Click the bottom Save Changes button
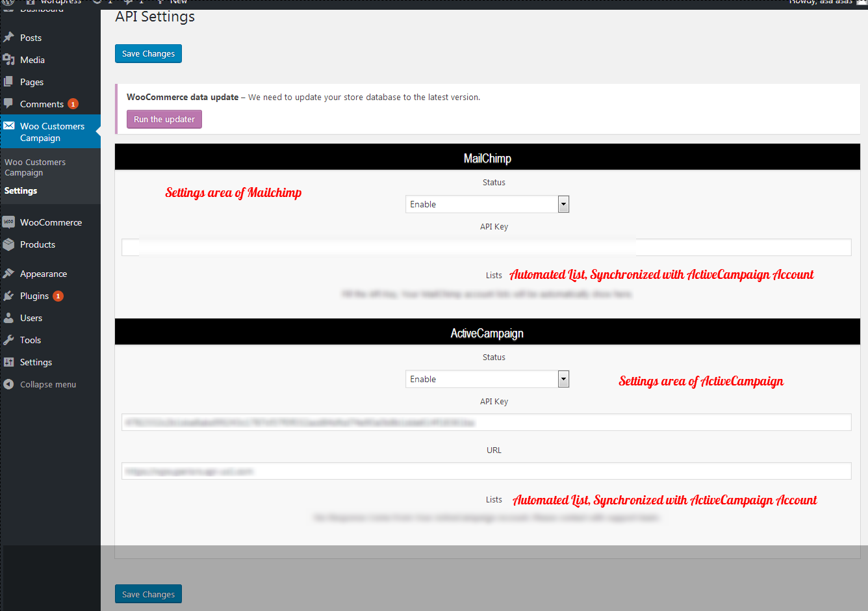 148,594
